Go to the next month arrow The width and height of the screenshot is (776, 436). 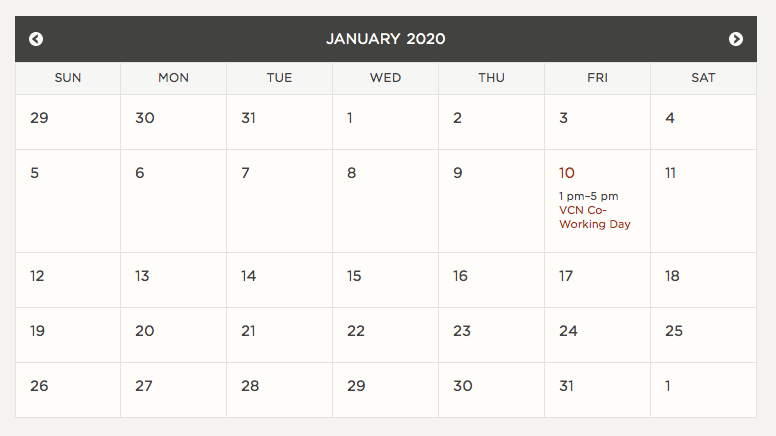(x=736, y=39)
